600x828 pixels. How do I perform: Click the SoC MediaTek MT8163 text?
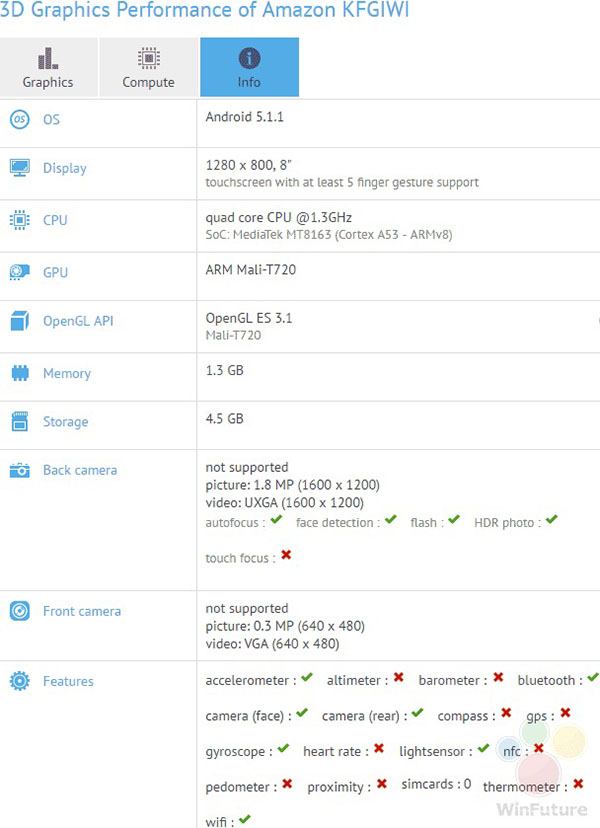coord(329,234)
